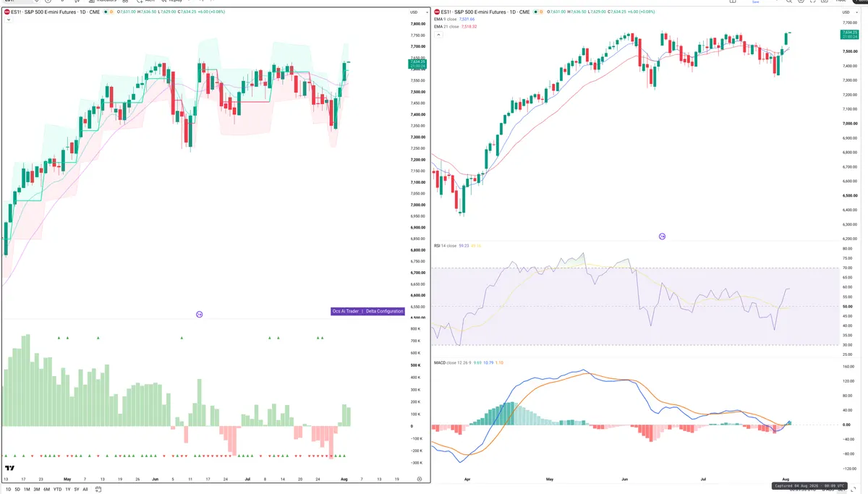The width and height of the screenshot is (868, 494).
Task: Click the Delta Configuration label
Action: pos(385,311)
